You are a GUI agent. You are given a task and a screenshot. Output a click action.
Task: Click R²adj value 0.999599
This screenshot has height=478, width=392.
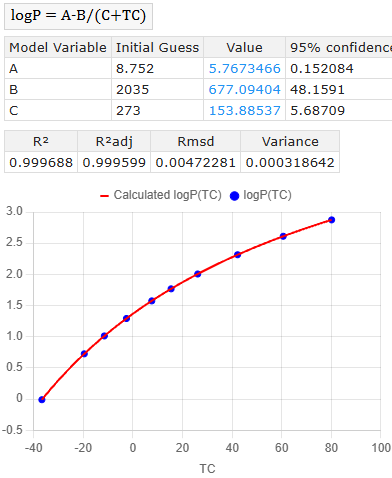click(114, 163)
